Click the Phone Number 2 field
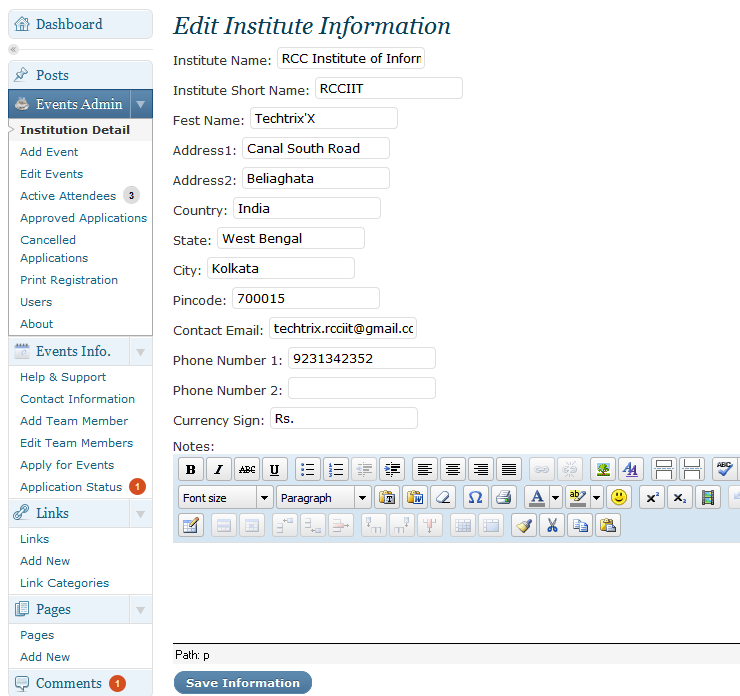 [x=362, y=388]
